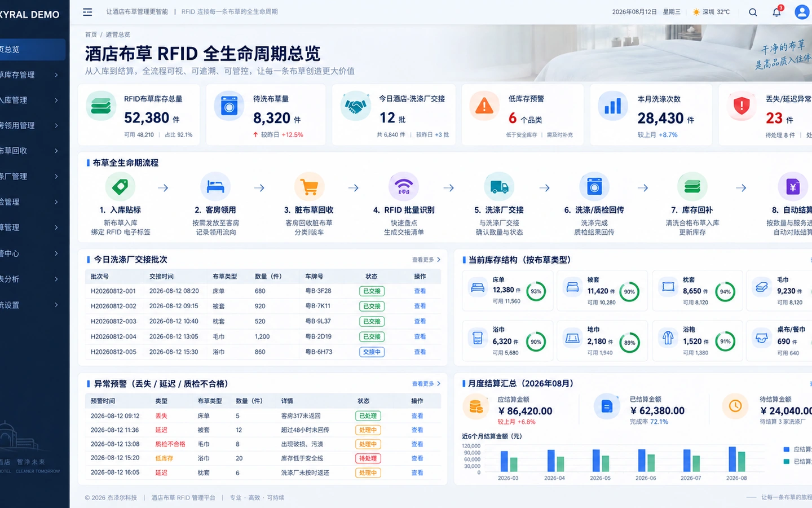This screenshot has height=508, width=812.
Task: Collapse the sidebar with the hamburger icon
Action: 87,12
